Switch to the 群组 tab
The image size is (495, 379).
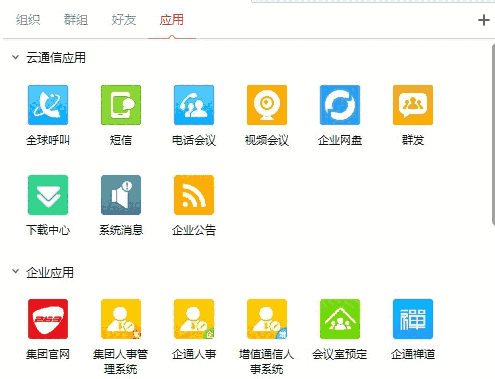(x=76, y=20)
